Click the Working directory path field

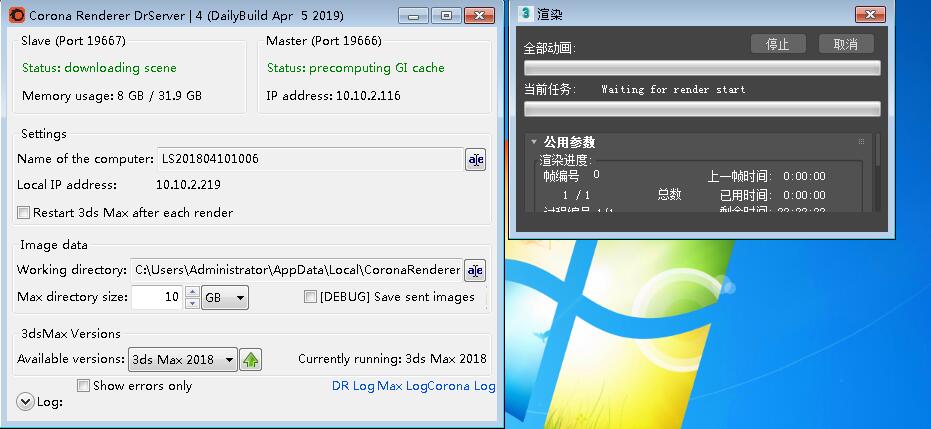pyautogui.click(x=296, y=270)
